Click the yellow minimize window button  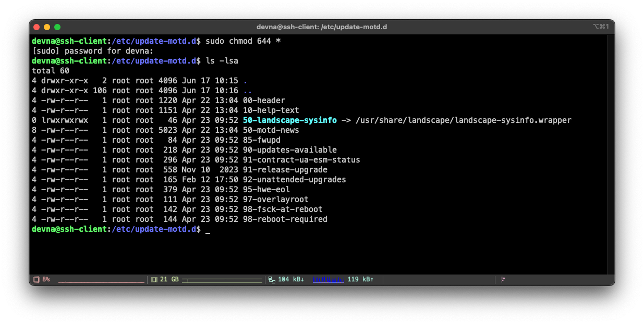click(47, 27)
